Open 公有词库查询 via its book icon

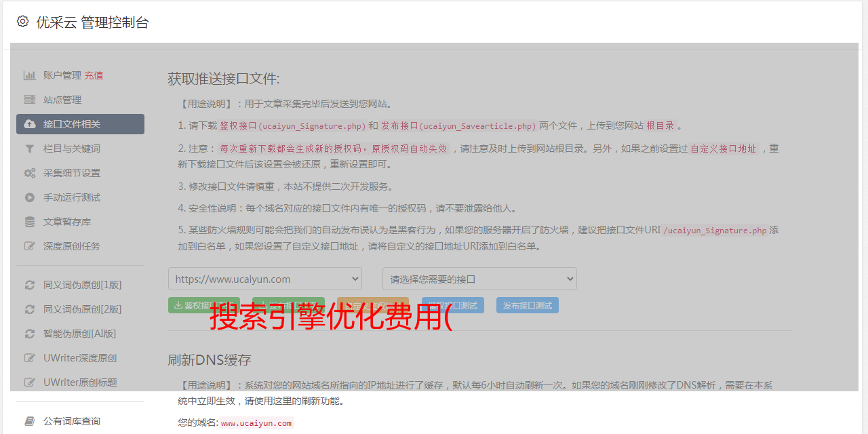point(30,421)
